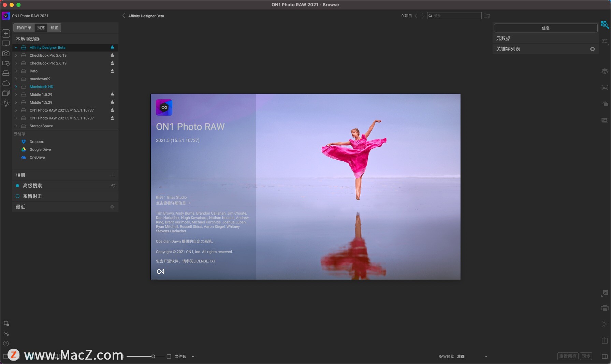
Task: Expand the Dato drive chevron
Action: tap(16, 71)
